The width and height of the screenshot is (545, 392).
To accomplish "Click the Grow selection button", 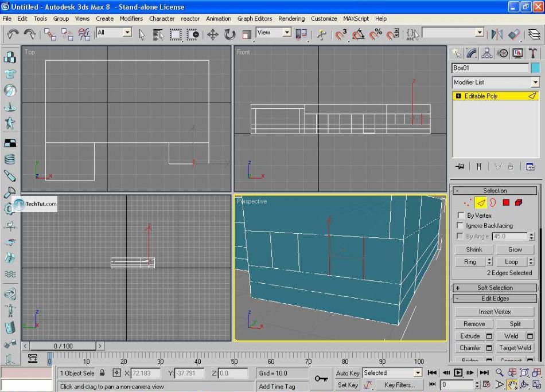I will [515, 249].
